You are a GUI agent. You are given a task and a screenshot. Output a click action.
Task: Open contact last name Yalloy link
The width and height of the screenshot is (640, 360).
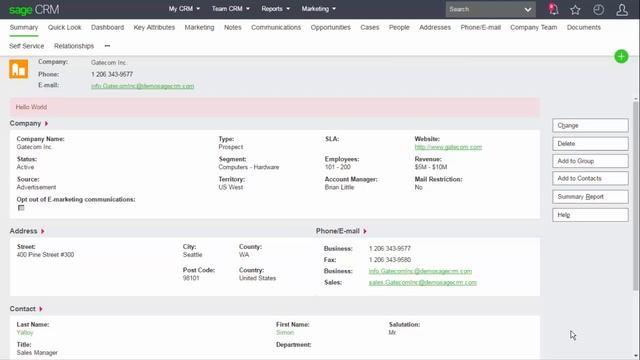pos(25,333)
